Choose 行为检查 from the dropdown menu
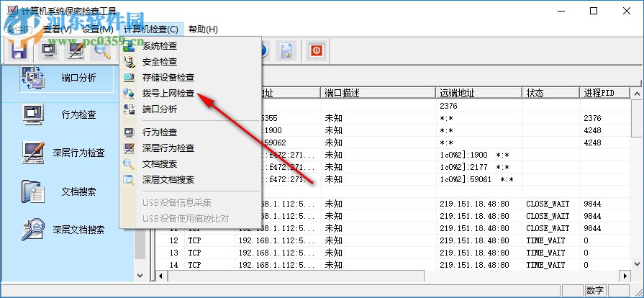Screen dimensions: 644x298 tap(191, 132)
